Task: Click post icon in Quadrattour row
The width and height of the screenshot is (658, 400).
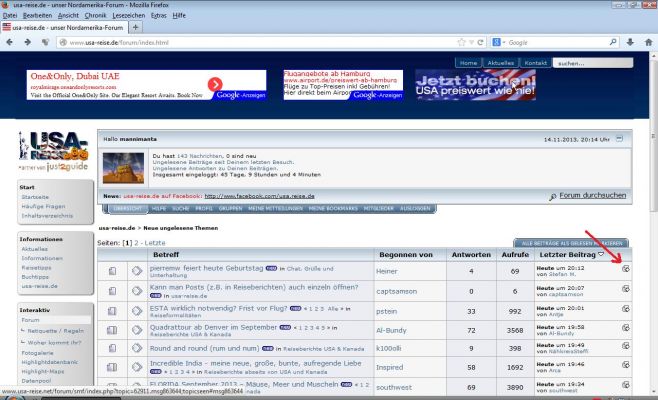Action: pos(137,330)
